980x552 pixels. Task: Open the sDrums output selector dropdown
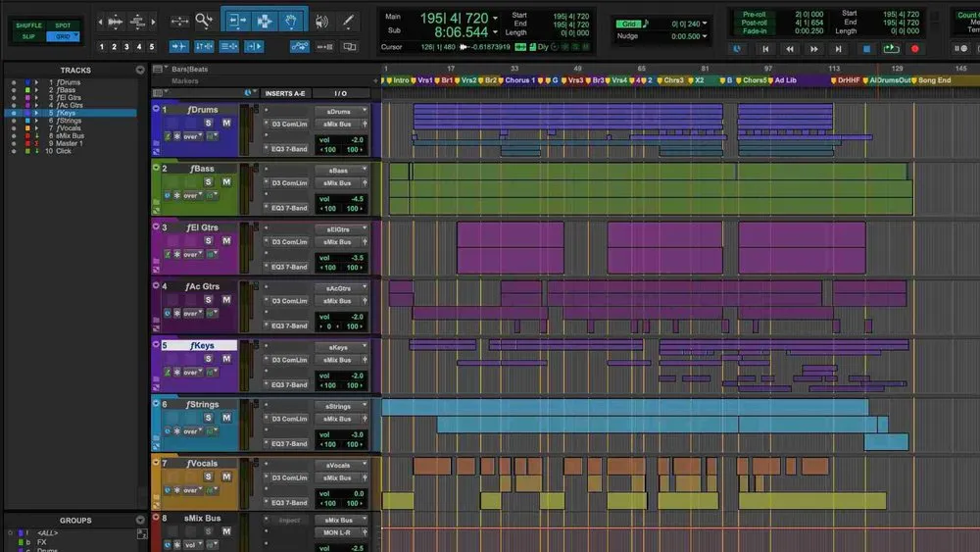pos(341,111)
